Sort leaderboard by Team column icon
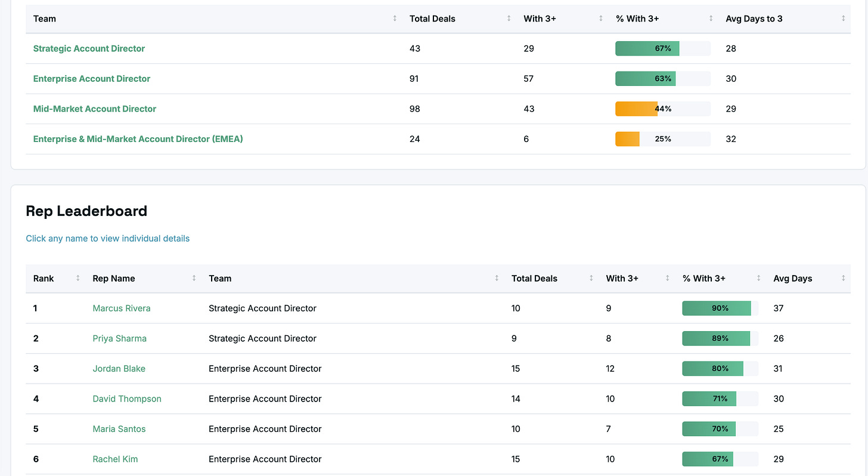This screenshot has height=476, width=868. (497, 278)
